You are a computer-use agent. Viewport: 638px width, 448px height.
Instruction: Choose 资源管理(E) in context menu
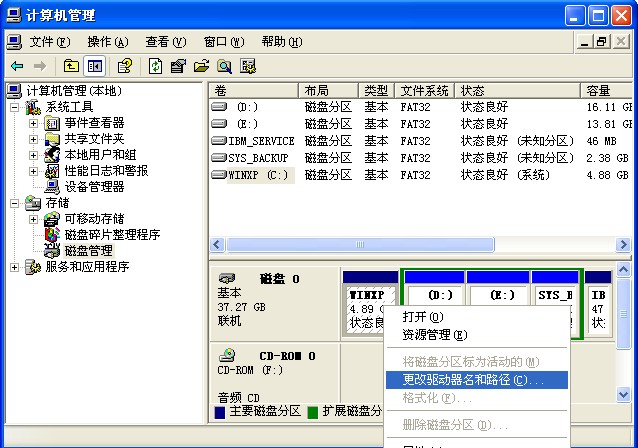(476, 334)
